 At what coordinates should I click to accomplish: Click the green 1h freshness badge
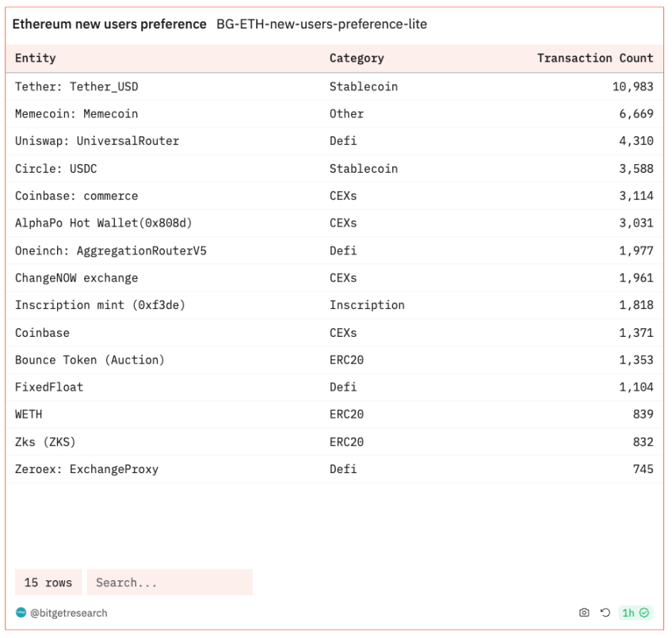pyautogui.click(x=636, y=613)
